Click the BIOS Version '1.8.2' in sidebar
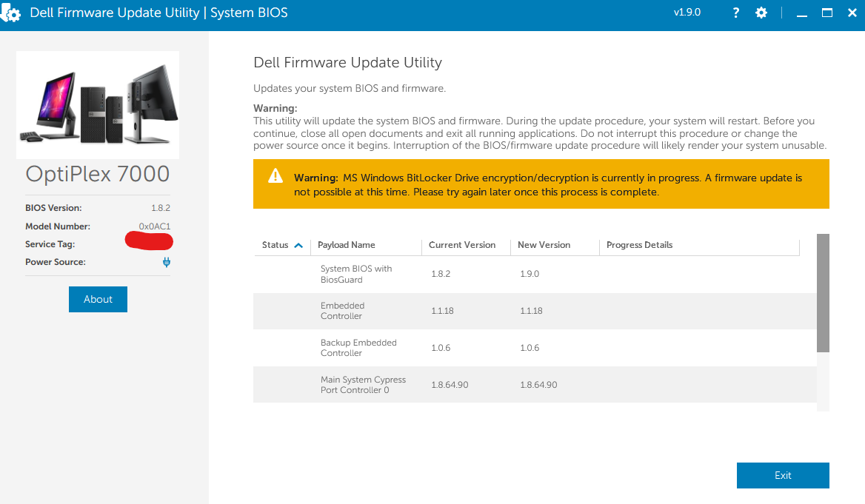This screenshot has height=504, width=865. point(161,208)
